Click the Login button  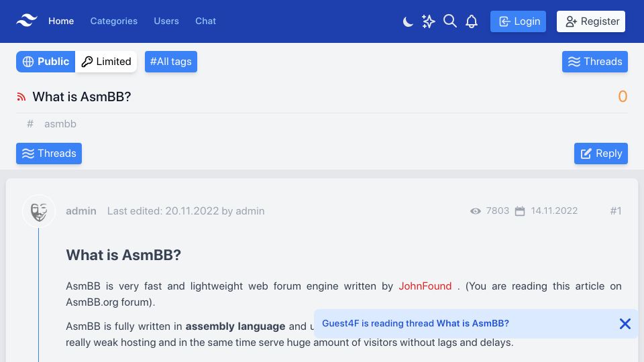[518, 21]
